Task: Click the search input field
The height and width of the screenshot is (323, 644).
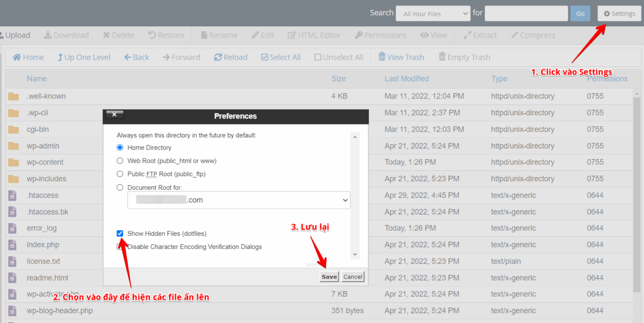Action: tap(526, 13)
